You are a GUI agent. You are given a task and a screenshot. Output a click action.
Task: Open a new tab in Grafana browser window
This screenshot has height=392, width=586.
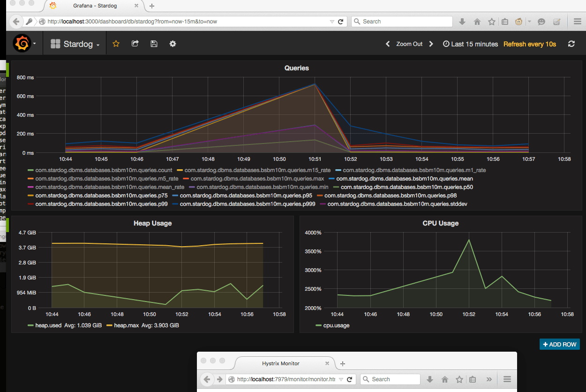(152, 6)
